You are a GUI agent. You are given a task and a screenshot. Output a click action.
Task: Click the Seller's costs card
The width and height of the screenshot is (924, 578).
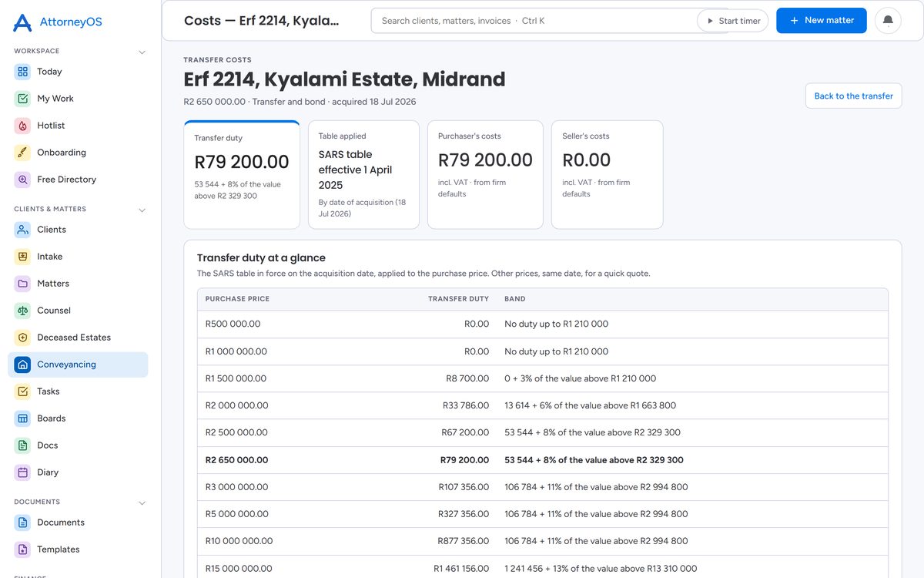click(x=607, y=175)
